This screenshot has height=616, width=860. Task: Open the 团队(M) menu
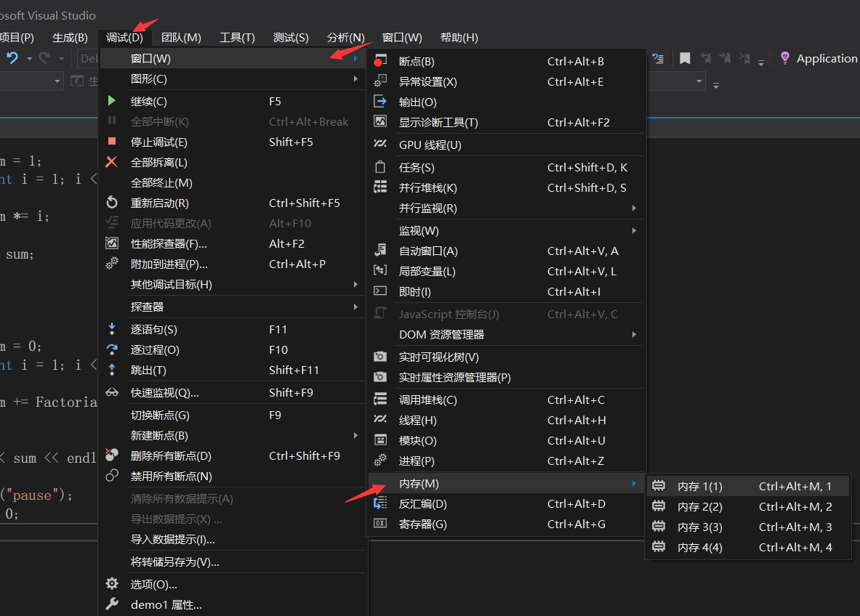point(181,37)
